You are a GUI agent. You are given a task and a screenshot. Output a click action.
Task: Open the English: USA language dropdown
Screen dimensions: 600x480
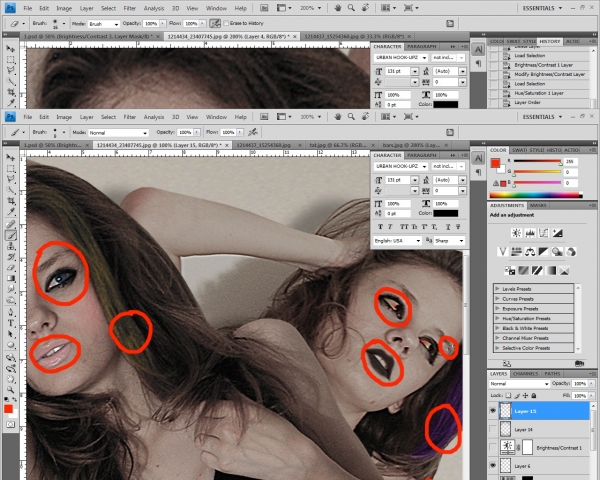coord(398,240)
